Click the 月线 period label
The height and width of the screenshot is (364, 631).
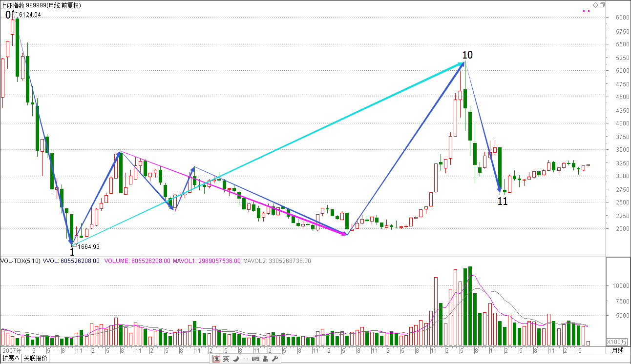[618, 350]
